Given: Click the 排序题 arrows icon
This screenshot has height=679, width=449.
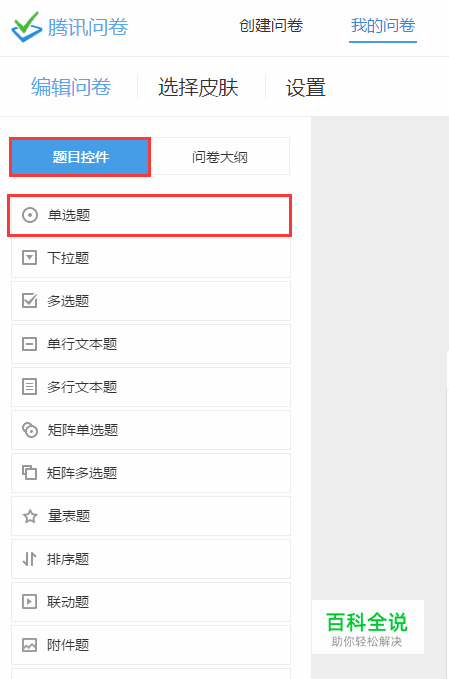Looking at the screenshot, I should pos(29,559).
